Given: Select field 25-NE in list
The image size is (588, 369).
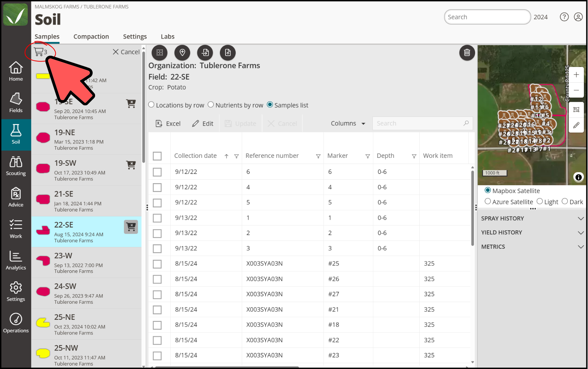Looking at the screenshot, I should click(86, 324).
